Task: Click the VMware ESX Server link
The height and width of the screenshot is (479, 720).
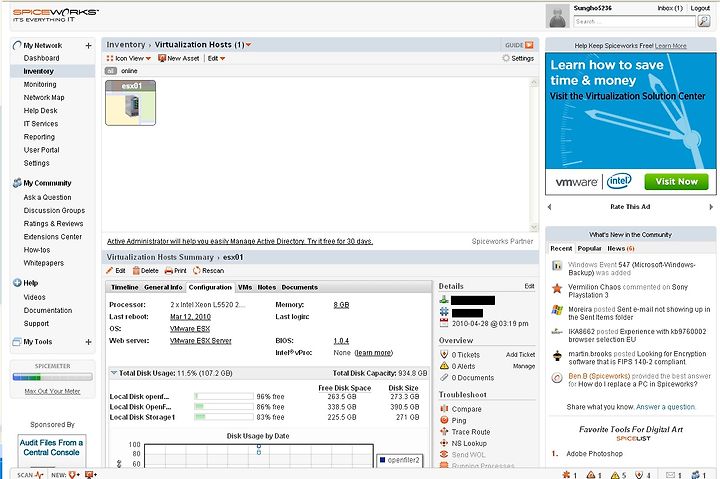Action: pos(201,341)
